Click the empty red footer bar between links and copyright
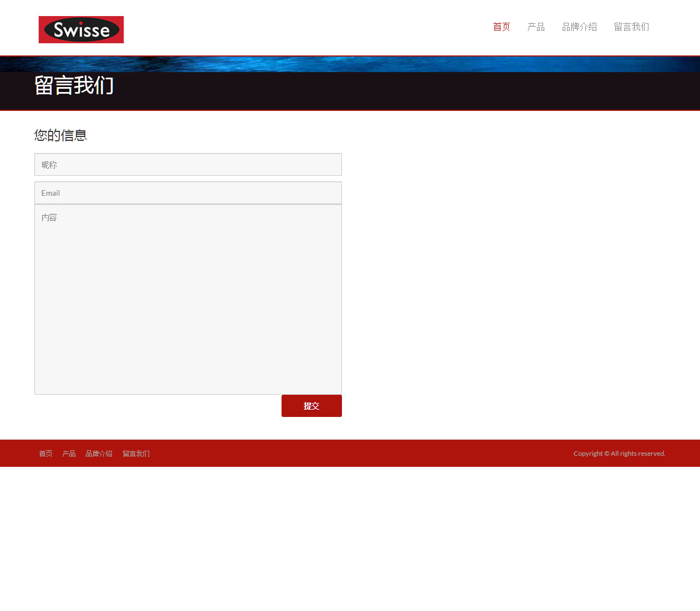The image size is (700, 611). (x=360, y=454)
